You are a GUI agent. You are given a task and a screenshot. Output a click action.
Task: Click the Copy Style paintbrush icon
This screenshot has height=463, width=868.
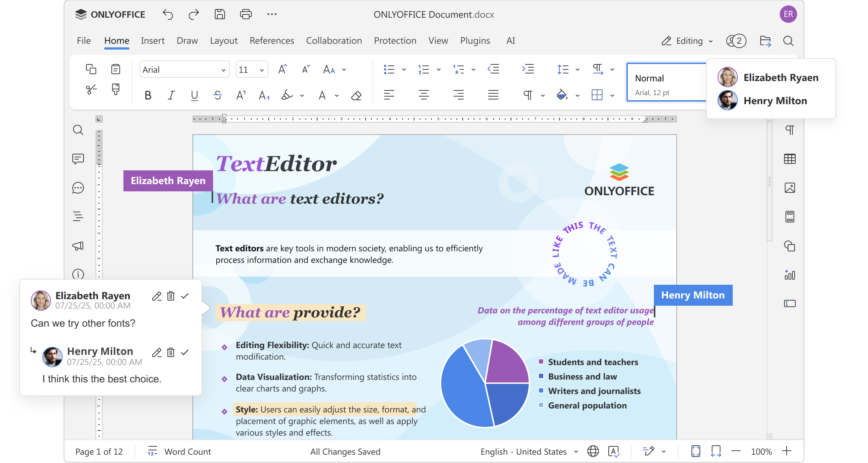coord(116,89)
